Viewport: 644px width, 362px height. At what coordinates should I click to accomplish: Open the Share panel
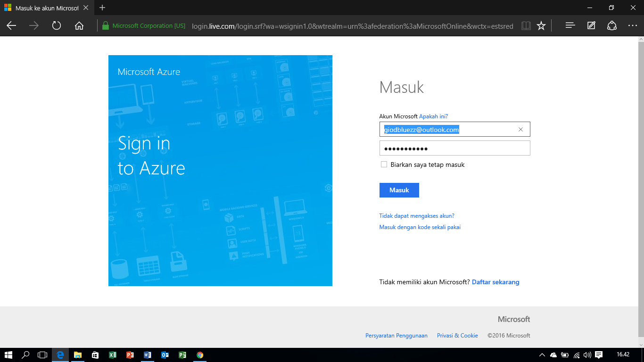[x=611, y=26]
